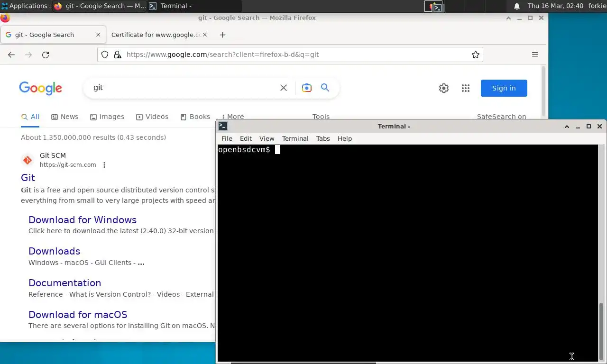
Task: Select the News results tab
Action: point(64,117)
